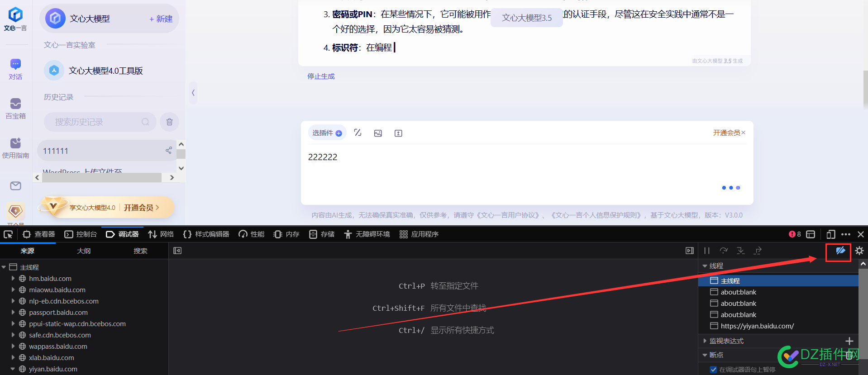Collapse the sources pane toggle icon
The width and height of the screenshot is (868, 375).
pyautogui.click(x=177, y=251)
